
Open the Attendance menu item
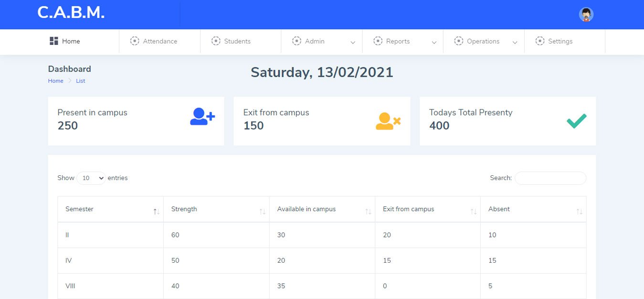(x=159, y=42)
